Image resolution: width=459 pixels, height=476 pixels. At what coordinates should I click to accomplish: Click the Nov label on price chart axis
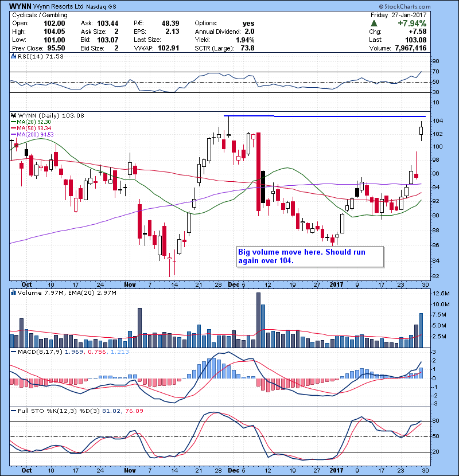coord(130,285)
